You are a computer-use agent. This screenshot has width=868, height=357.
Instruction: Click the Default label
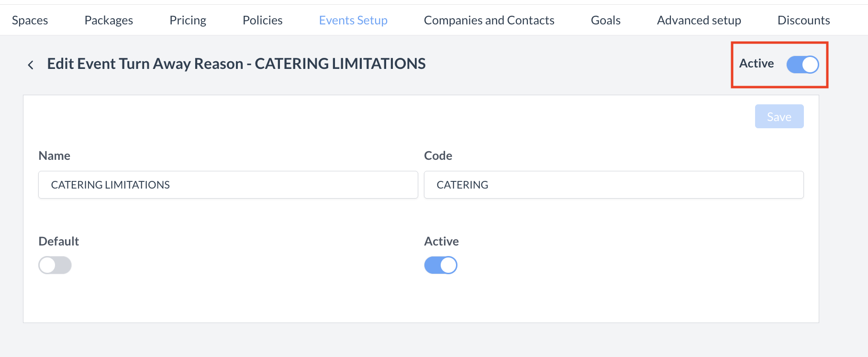pos(58,241)
